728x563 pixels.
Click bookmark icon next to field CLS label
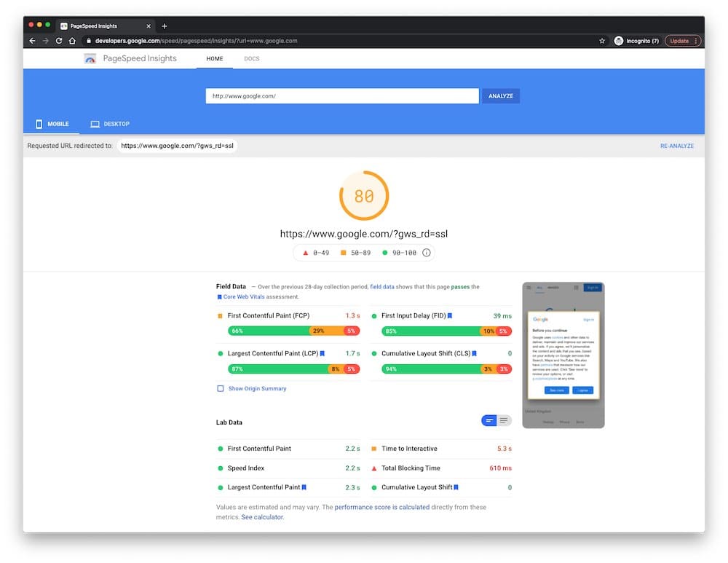tap(474, 353)
